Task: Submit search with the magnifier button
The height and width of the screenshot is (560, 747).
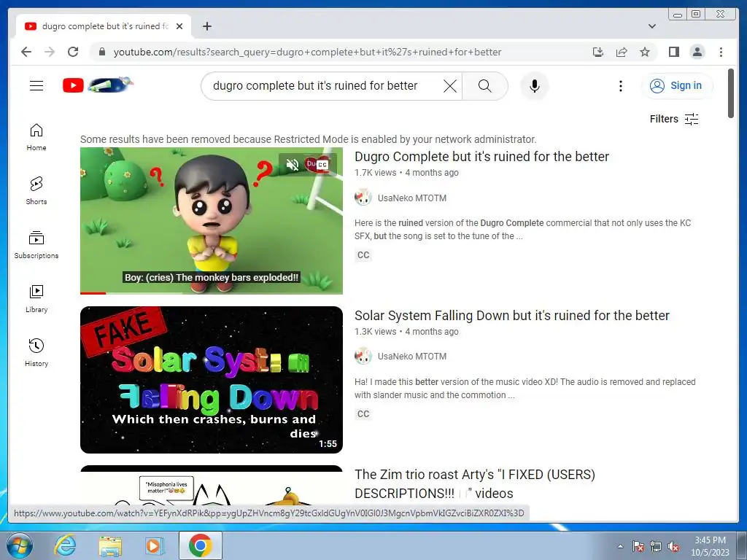Action: click(484, 86)
